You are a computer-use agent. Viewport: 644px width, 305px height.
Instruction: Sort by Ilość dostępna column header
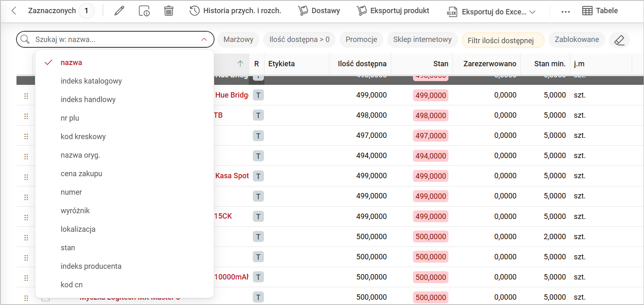click(362, 64)
